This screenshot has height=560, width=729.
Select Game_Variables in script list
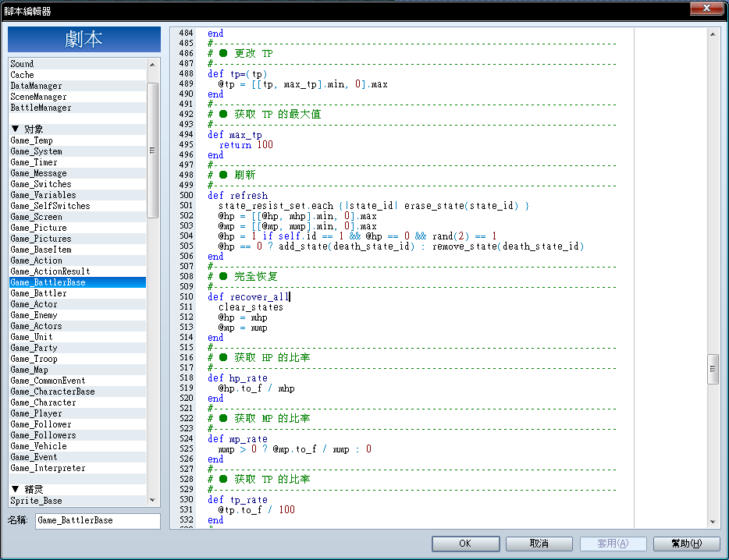click(x=77, y=195)
